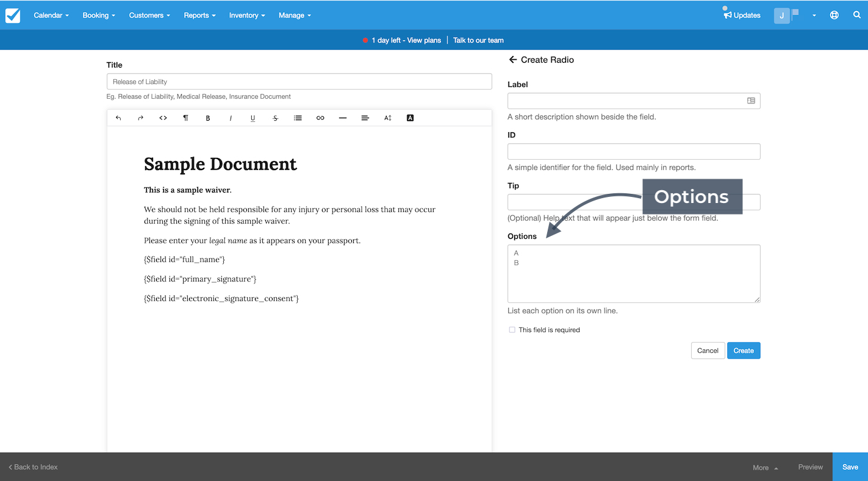Click the full_name field placeholder text
Viewport: 868px width, 481px height.
click(184, 260)
